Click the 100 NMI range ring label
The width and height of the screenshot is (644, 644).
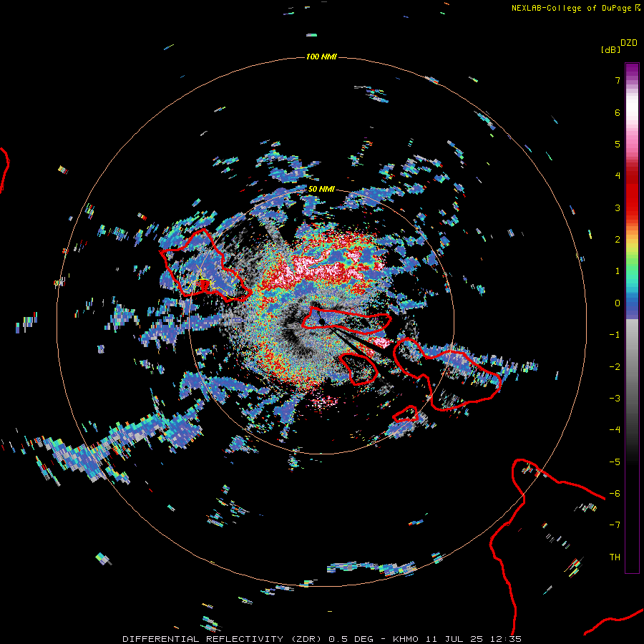pos(321,57)
